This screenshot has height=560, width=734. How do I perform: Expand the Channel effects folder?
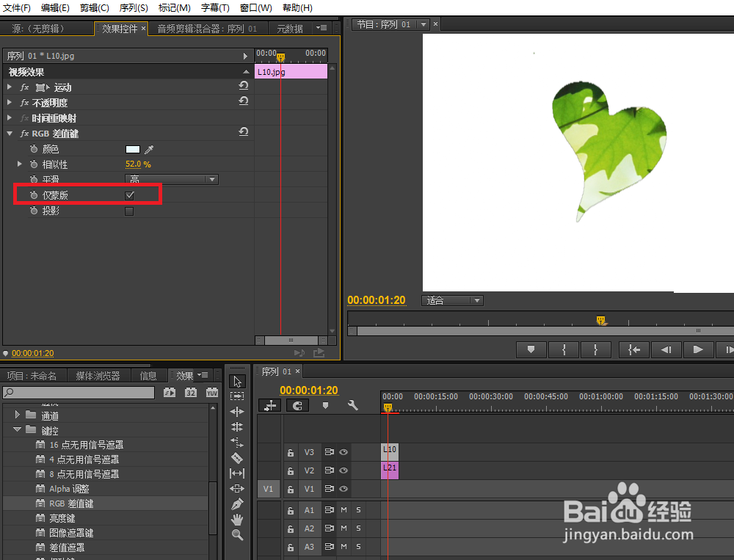click(x=18, y=415)
